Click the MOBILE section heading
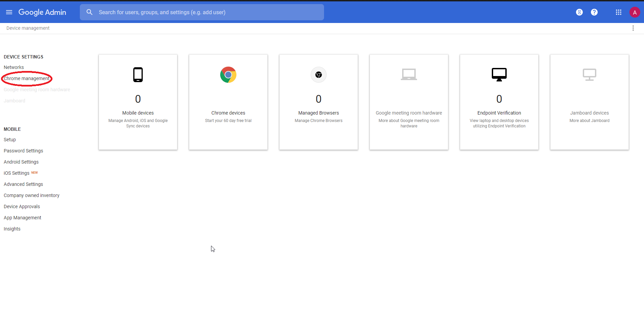644x317 pixels. [12, 129]
